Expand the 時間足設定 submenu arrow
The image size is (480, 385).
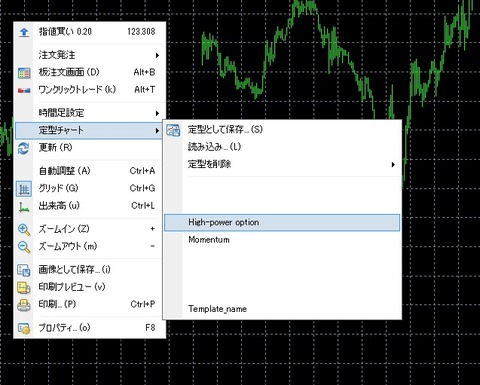[157, 113]
